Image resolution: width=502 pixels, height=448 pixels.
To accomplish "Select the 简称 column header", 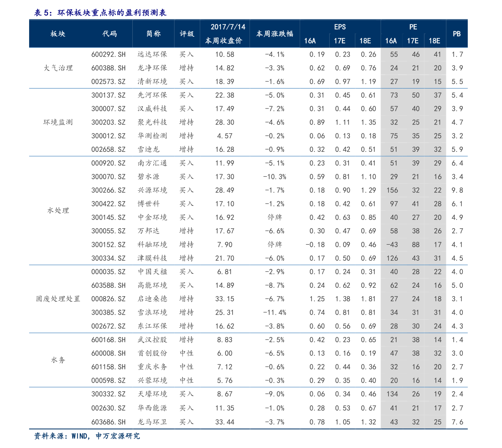I will (x=153, y=34).
